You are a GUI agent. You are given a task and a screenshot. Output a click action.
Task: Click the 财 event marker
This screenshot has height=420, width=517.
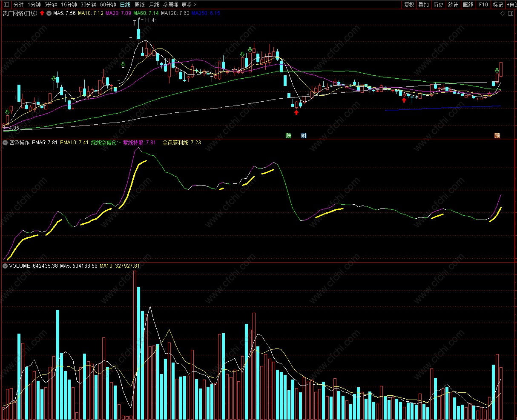tap(304, 135)
